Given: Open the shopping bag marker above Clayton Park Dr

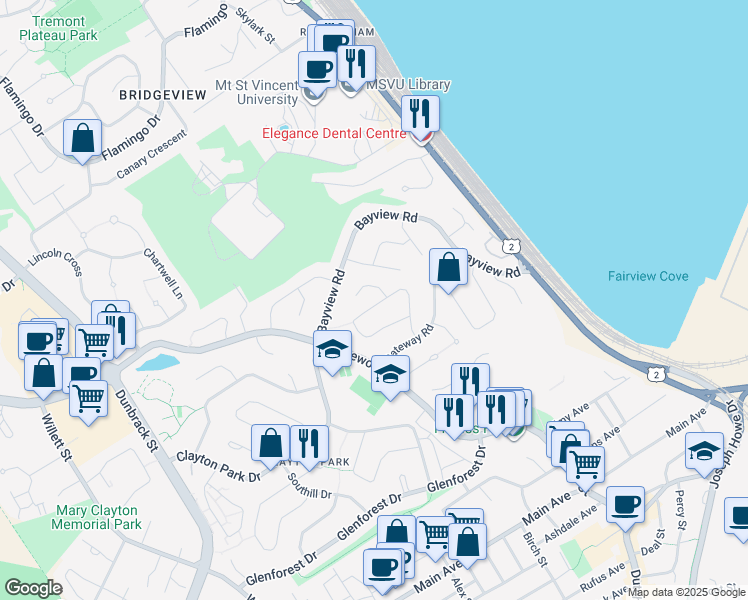Looking at the screenshot, I should (x=271, y=444).
